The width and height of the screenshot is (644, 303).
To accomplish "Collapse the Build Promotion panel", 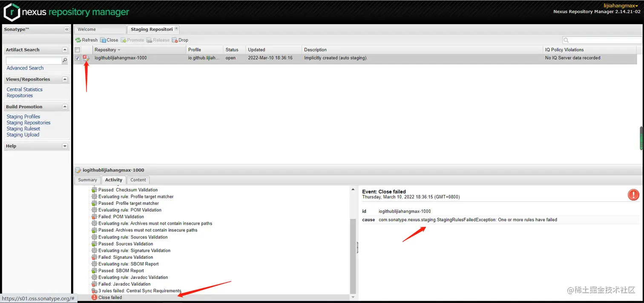I will pyautogui.click(x=65, y=107).
